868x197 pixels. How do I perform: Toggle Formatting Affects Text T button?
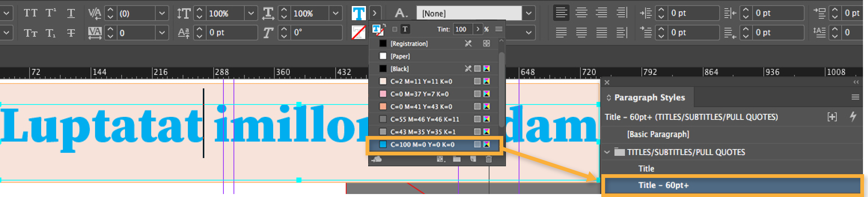pyautogui.click(x=405, y=29)
